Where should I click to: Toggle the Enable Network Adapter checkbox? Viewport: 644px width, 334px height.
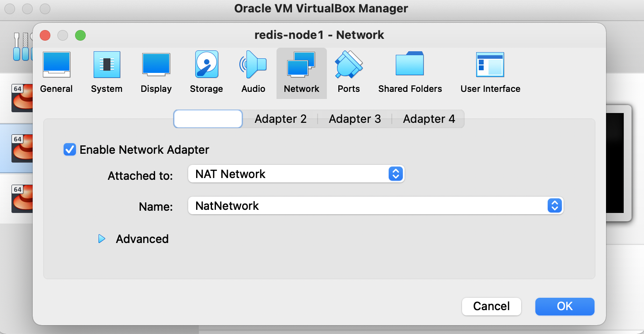pyautogui.click(x=70, y=150)
